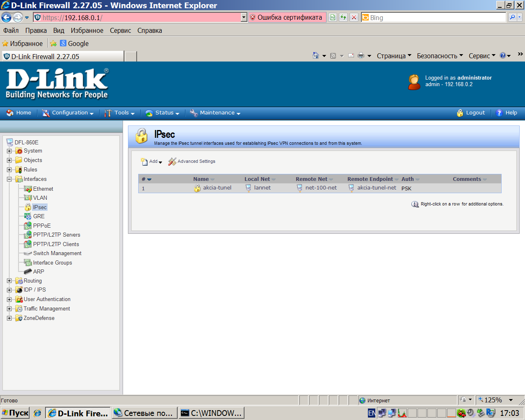Screen dimensions: 525x420
Task: Click the net-100-net remote net link
Action: tap(321, 188)
